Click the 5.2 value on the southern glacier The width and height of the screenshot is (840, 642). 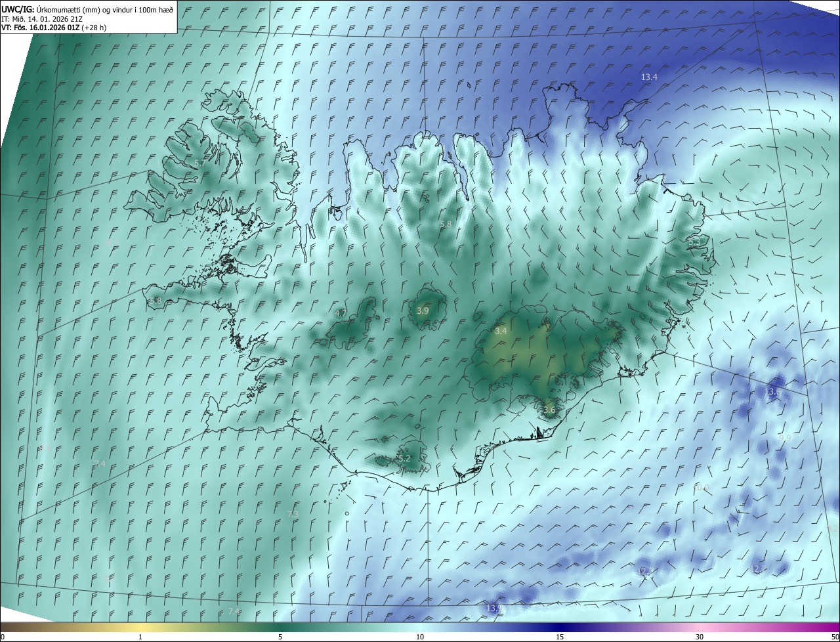tap(404, 458)
